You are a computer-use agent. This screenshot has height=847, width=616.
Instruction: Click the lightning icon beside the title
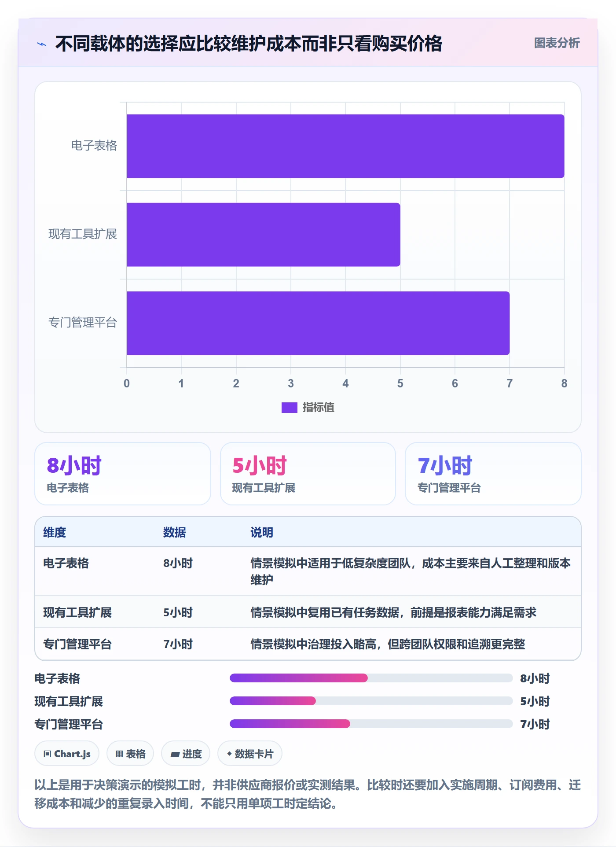point(42,44)
